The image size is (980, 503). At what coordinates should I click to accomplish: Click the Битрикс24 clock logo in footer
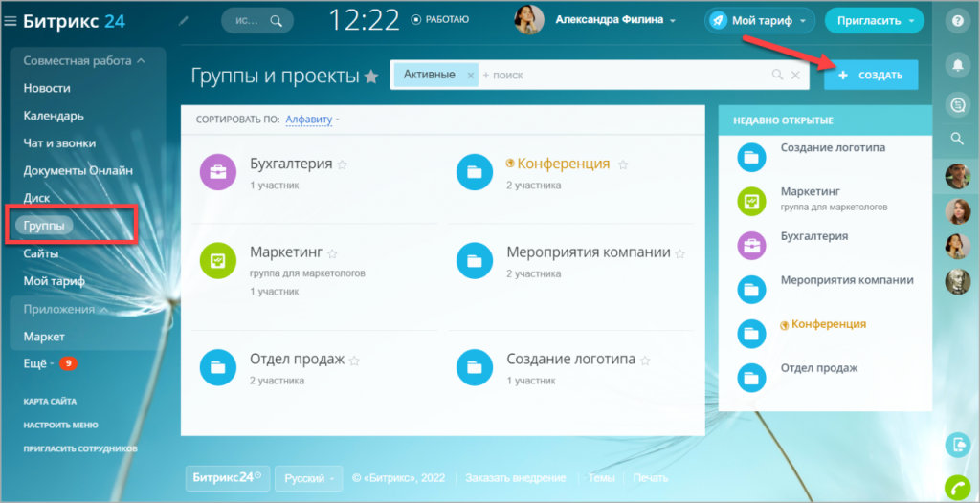(x=227, y=478)
